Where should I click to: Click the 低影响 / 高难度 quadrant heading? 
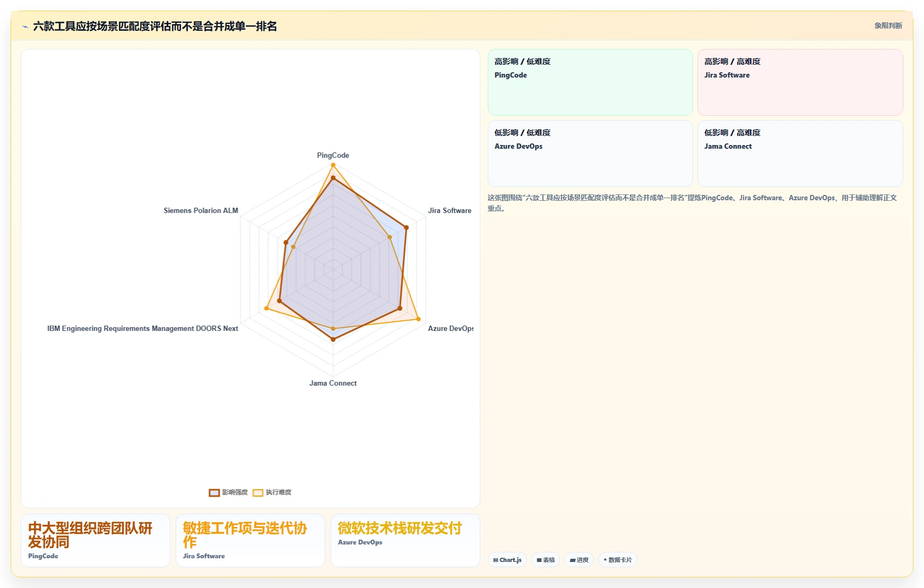732,133
